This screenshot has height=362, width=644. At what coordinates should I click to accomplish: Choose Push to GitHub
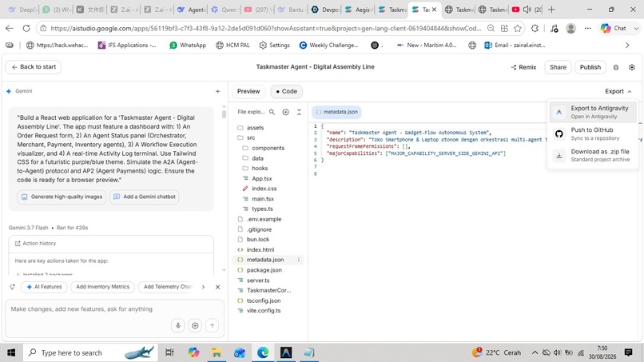pos(593,133)
